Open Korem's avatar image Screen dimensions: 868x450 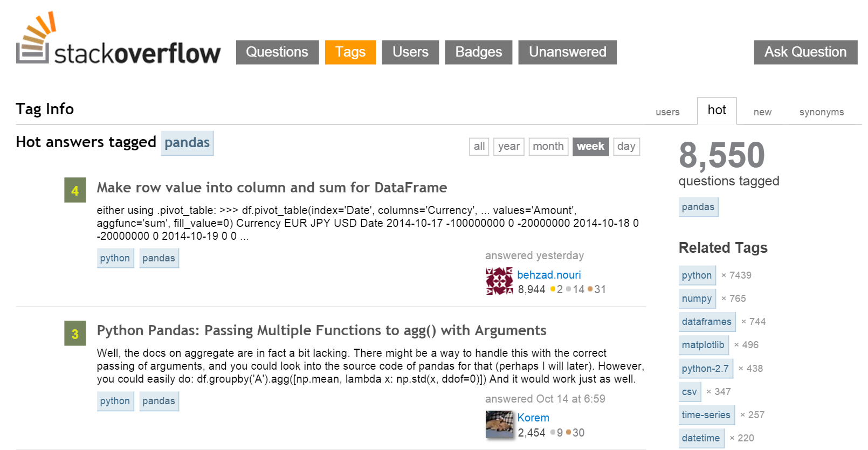(x=499, y=424)
